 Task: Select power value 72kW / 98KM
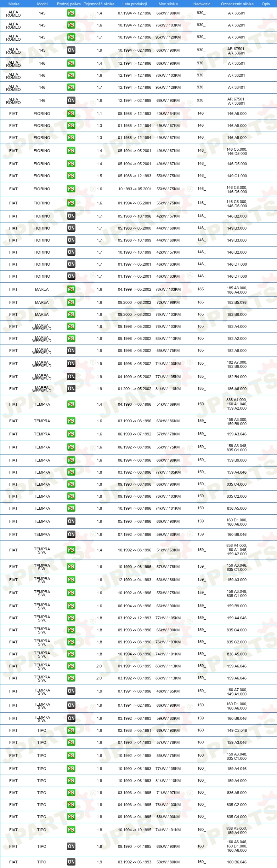point(168,302)
